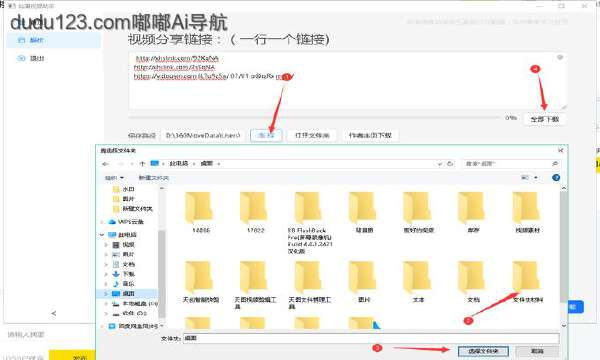Click the 新建文件夹 button
The image size is (600, 360).
[153, 178]
